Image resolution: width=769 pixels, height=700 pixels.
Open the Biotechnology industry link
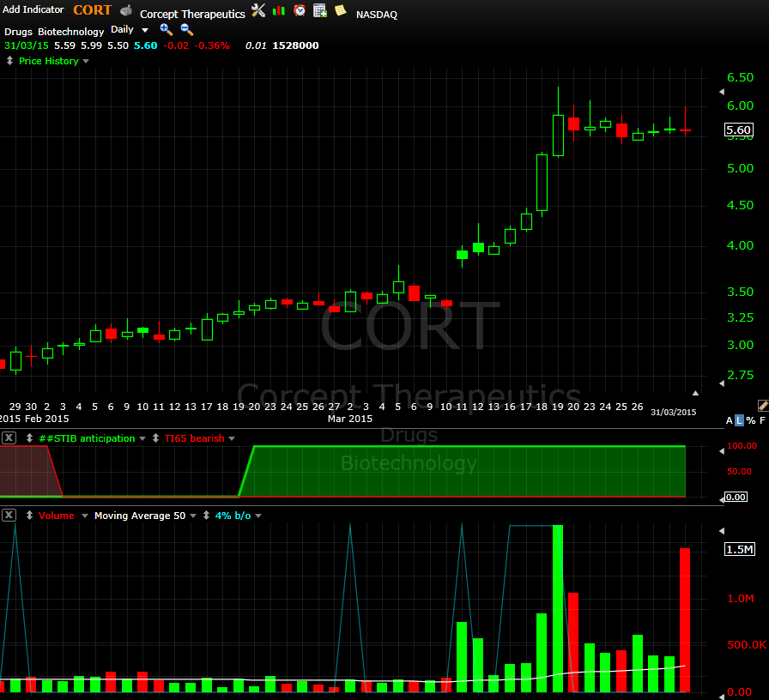coord(71,32)
